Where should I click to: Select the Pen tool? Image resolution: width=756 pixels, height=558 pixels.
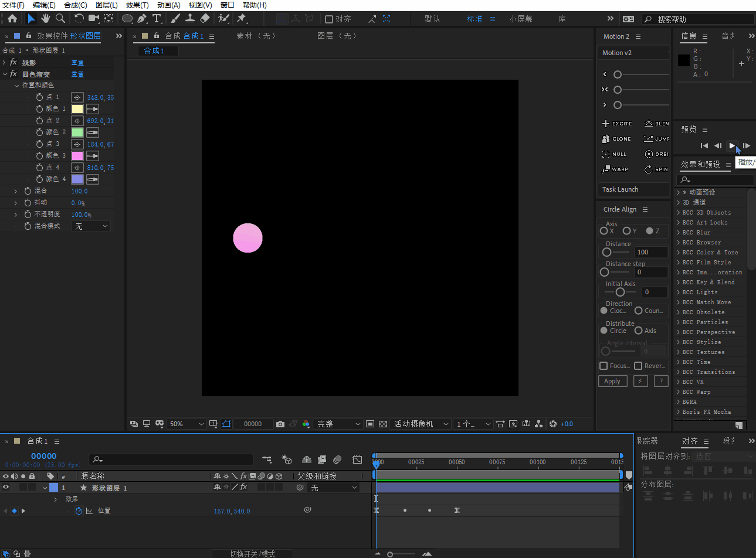(142, 19)
